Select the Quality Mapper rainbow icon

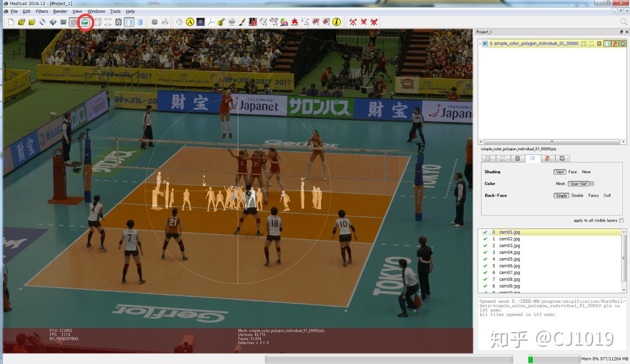click(x=284, y=22)
